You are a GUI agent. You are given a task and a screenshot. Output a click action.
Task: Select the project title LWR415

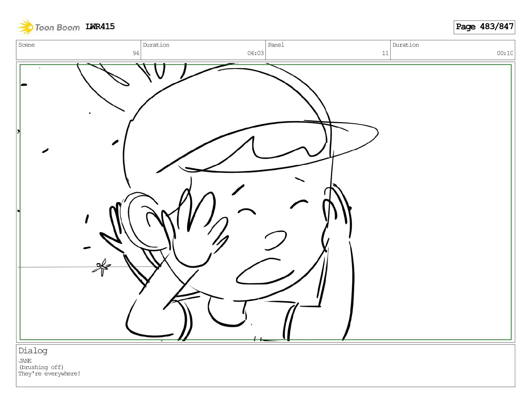100,27
